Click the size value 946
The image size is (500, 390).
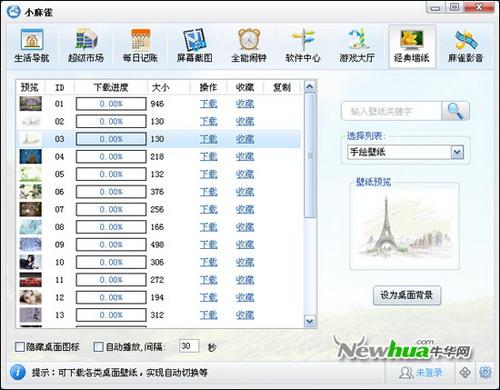157,104
